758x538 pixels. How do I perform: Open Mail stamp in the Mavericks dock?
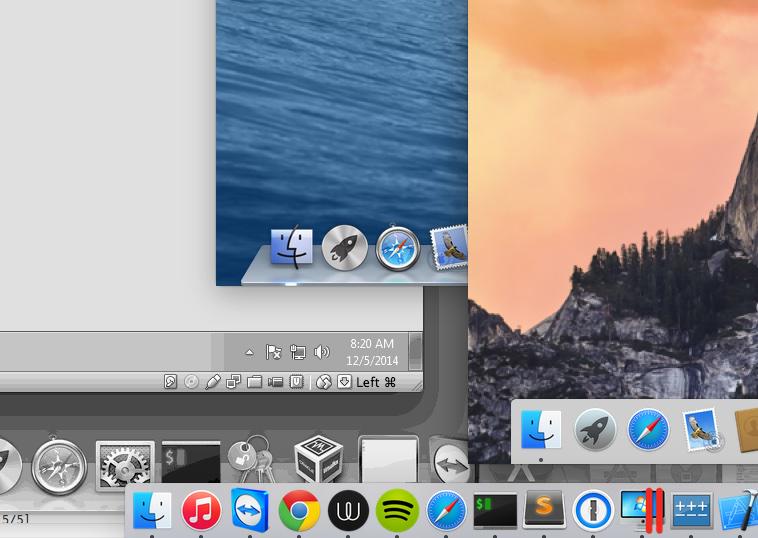449,247
